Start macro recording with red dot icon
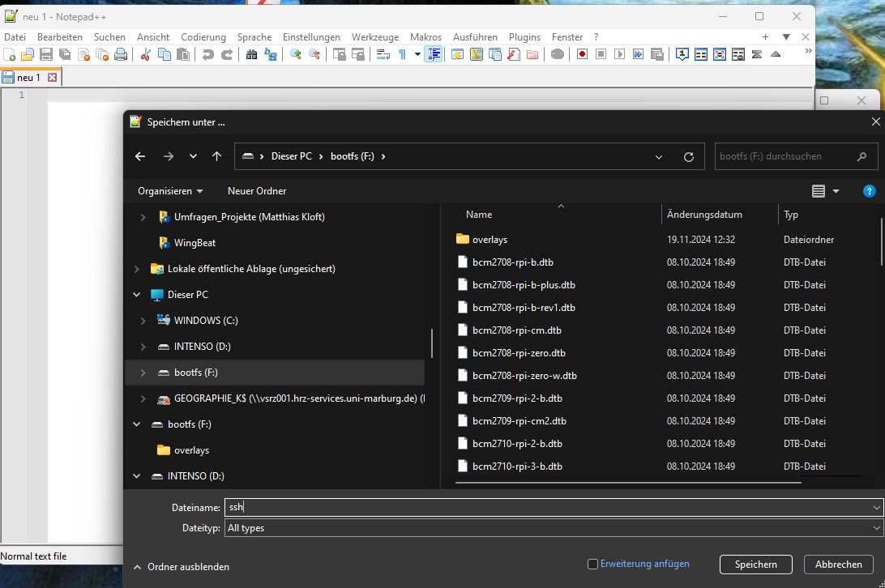 [583, 55]
